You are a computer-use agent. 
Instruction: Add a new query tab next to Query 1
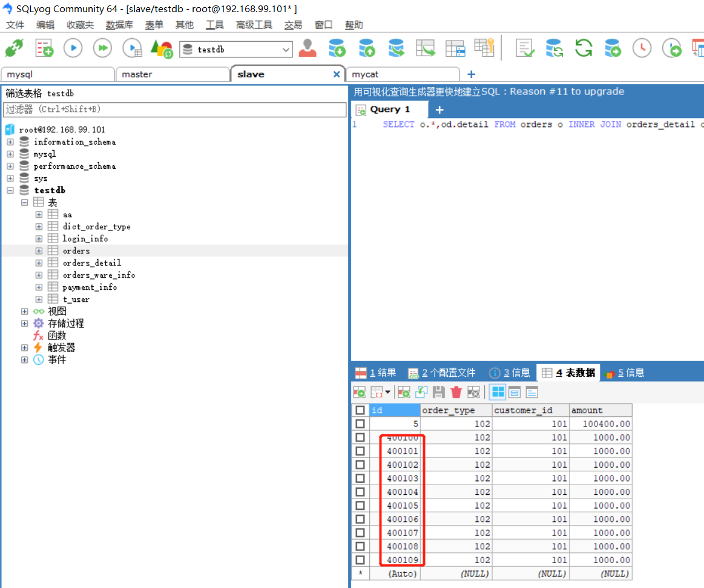point(439,109)
